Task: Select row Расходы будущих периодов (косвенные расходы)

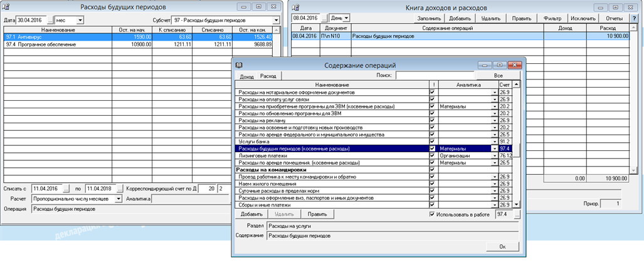Action: 374,149
